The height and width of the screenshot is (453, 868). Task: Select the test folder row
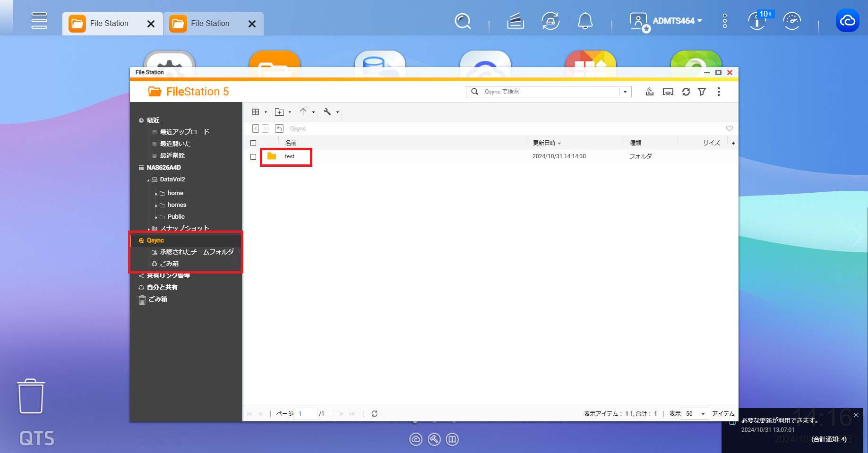pos(490,157)
